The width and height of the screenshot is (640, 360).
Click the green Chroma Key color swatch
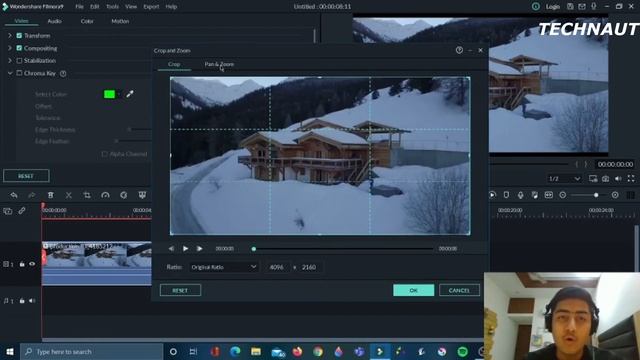109,94
